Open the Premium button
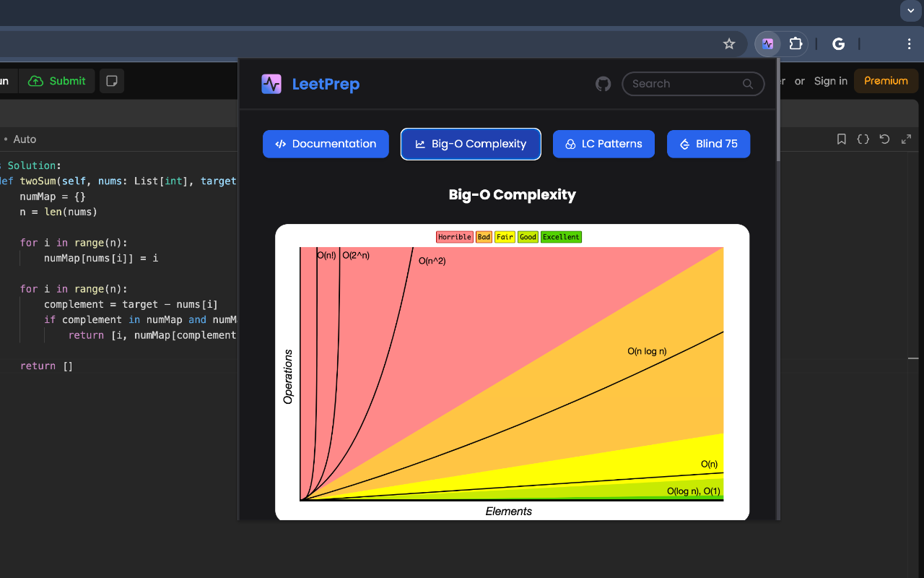The image size is (924, 578). [886, 81]
